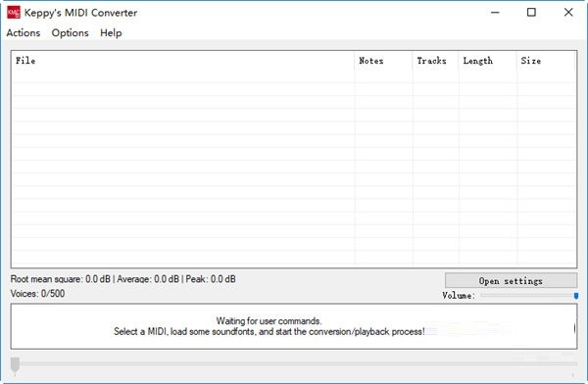Click the Volume slider handle

coord(576,296)
